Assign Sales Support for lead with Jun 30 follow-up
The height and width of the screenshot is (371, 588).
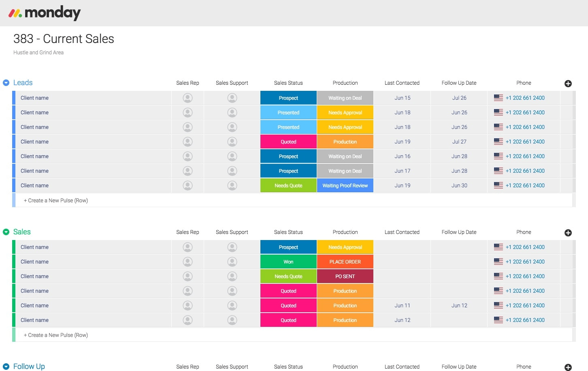click(232, 185)
